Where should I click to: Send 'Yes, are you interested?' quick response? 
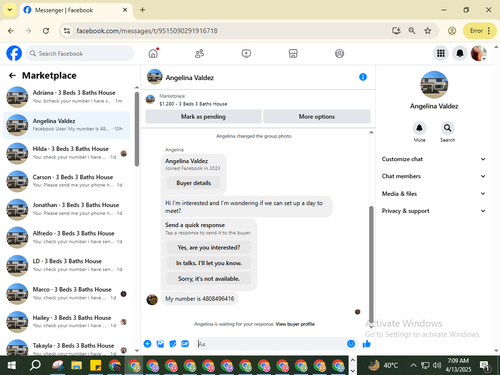[209, 247]
